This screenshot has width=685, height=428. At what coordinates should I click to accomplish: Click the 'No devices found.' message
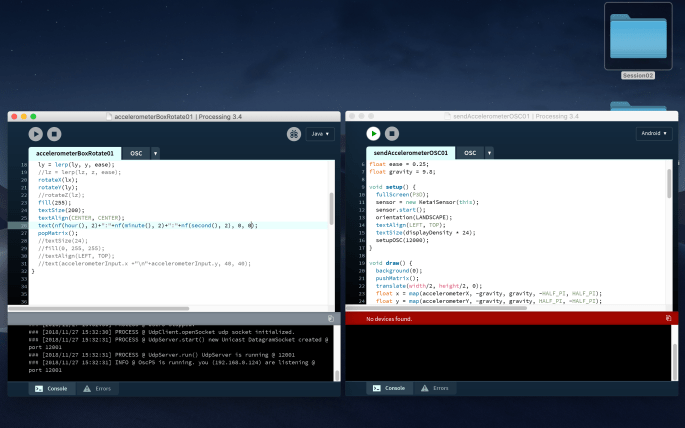click(389, 319)
